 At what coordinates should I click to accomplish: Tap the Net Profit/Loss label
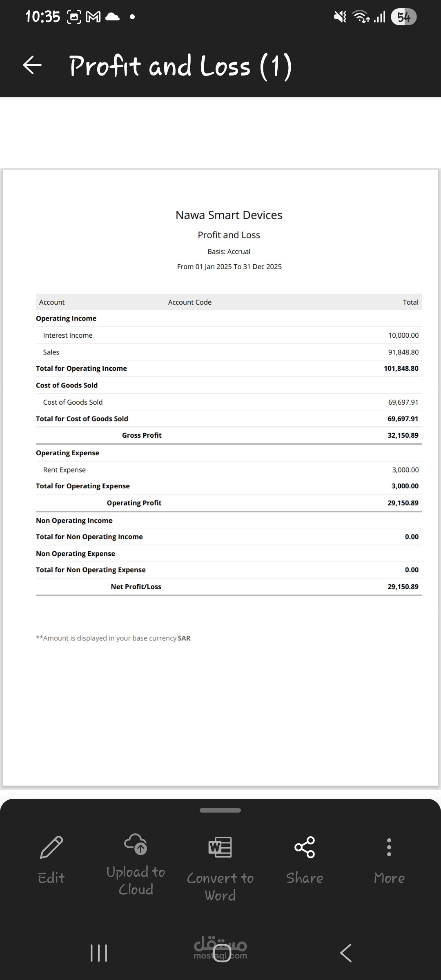coord(136,587)
